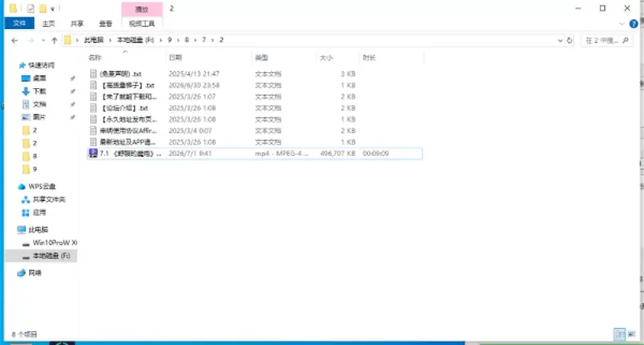Click the text file icon of (免责声明).txt

(x=93, y=74)
